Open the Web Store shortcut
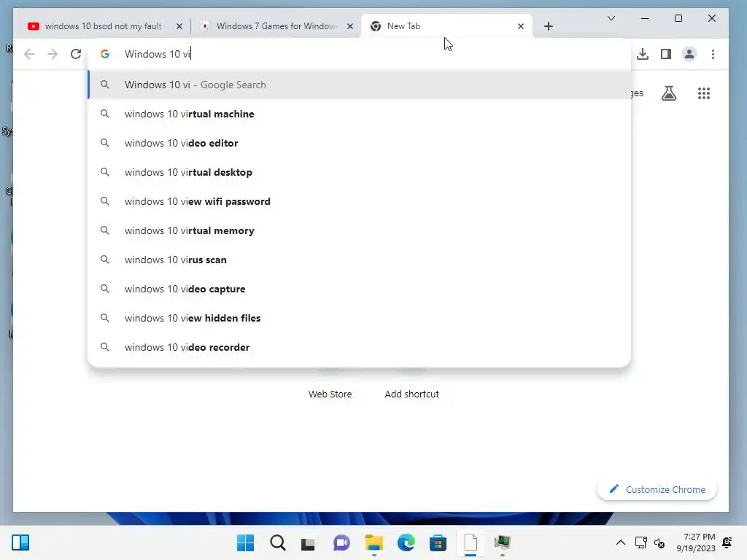Viewport: 747px width, 560px height. click(x=330, y=394)
